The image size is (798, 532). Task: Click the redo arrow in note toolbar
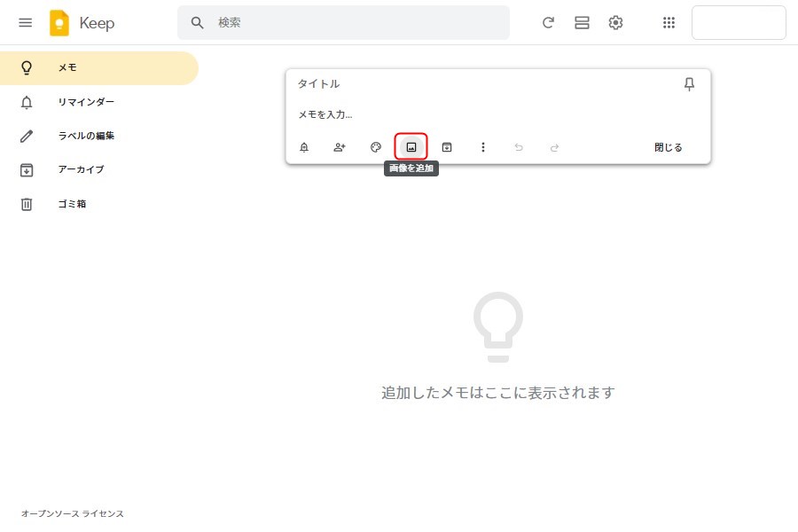555,147
